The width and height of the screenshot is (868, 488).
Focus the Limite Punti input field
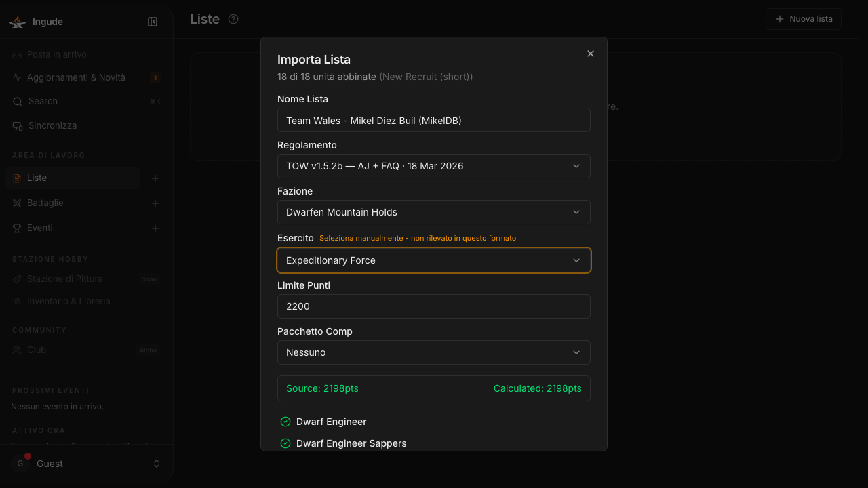point(434,306)
